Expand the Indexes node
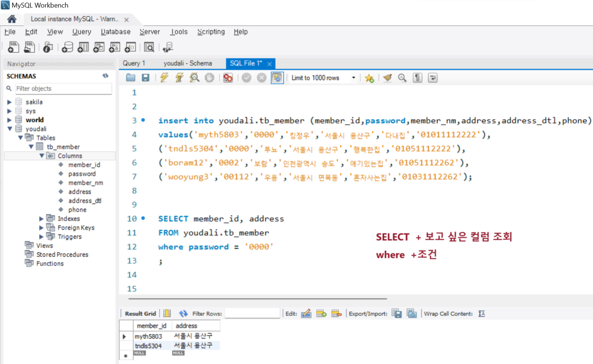Viewport: 593px width, 364px height. 41,219
